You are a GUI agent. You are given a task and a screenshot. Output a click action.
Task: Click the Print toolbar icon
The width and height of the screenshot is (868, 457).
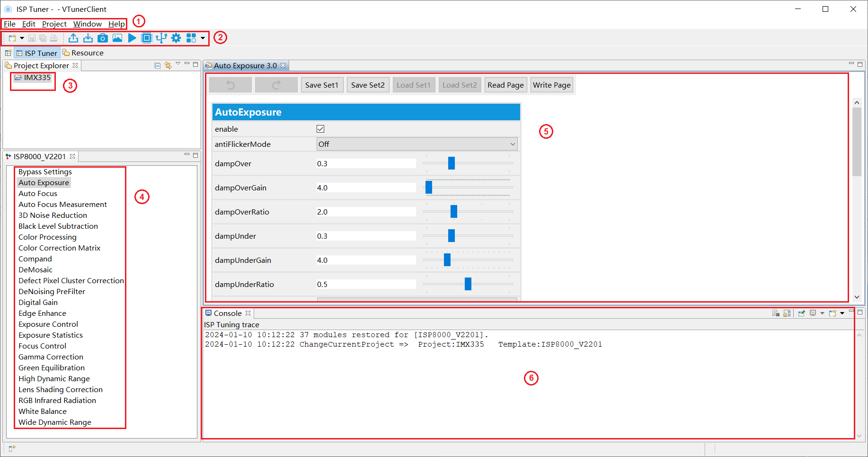coord(54,38)
